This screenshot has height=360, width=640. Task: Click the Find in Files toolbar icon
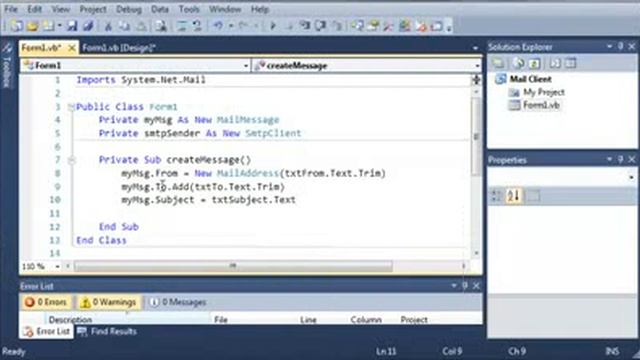tap(161, 27)
